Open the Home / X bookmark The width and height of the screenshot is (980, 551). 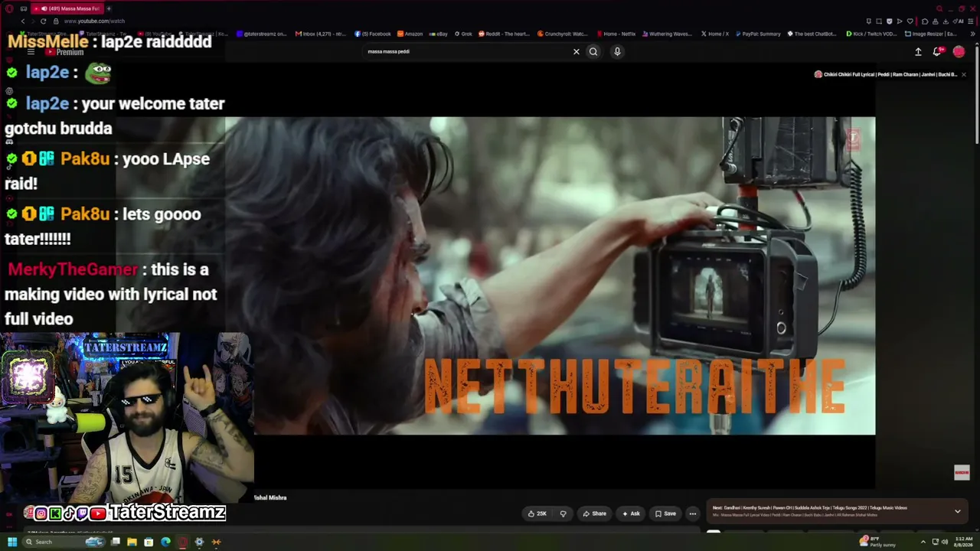pos(715,34)
